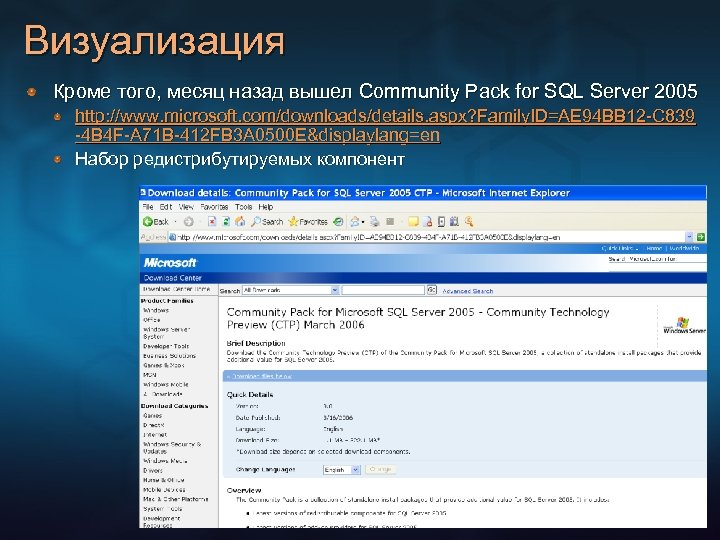Click the Refresh page icon

coord(226,222)
